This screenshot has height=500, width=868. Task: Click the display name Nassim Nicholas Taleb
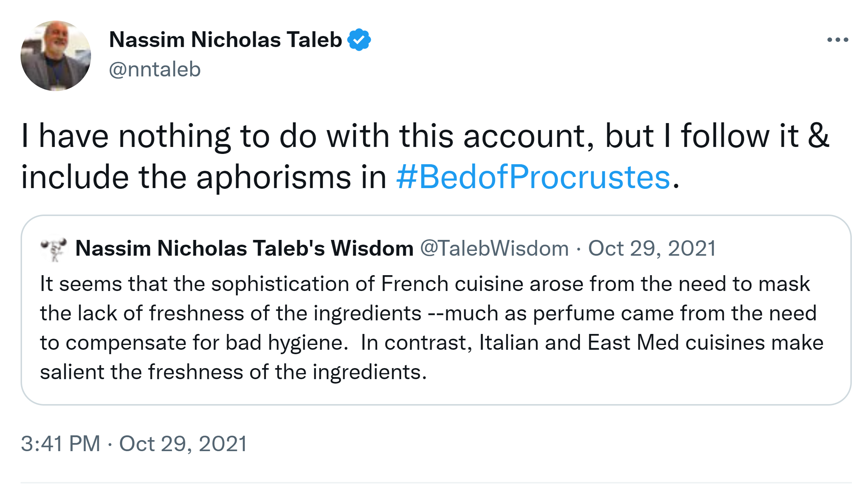pos(225,40)
